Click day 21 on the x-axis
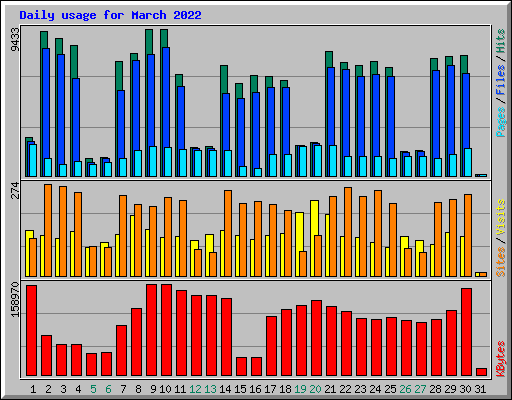Image resolution: width=512 pixels, height=400 pixels. click(x=330, y=389)
